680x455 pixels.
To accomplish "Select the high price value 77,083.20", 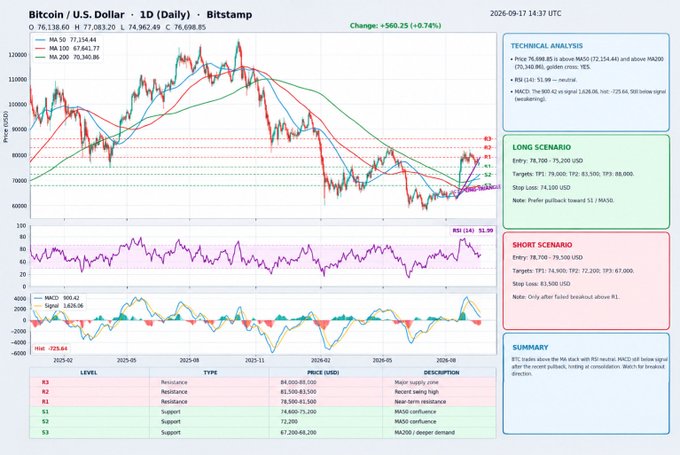I will 98,27.
